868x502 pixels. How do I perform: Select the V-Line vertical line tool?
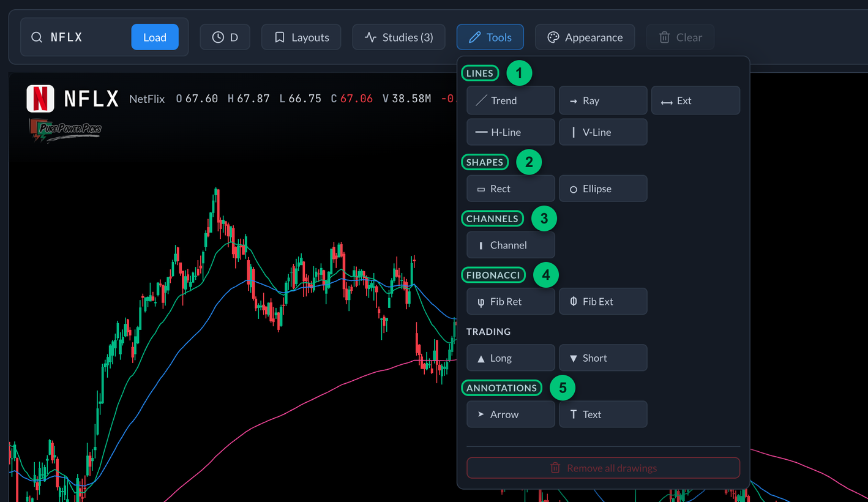click(x=603, y=132)
